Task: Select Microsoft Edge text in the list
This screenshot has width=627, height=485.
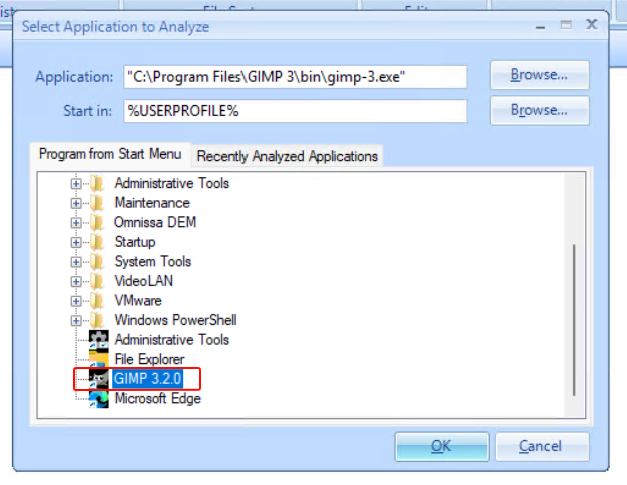Action: tap(158, 399)
